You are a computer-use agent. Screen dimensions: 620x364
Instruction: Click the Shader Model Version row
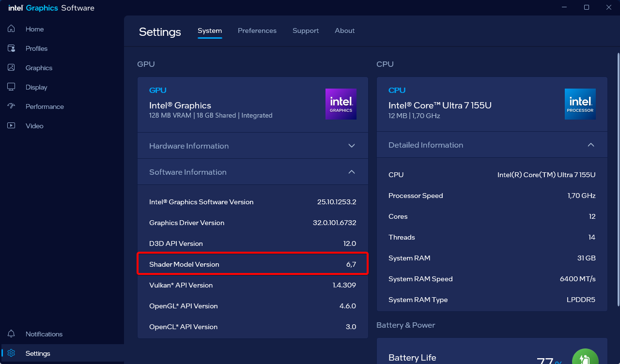(x=252, y=264)
